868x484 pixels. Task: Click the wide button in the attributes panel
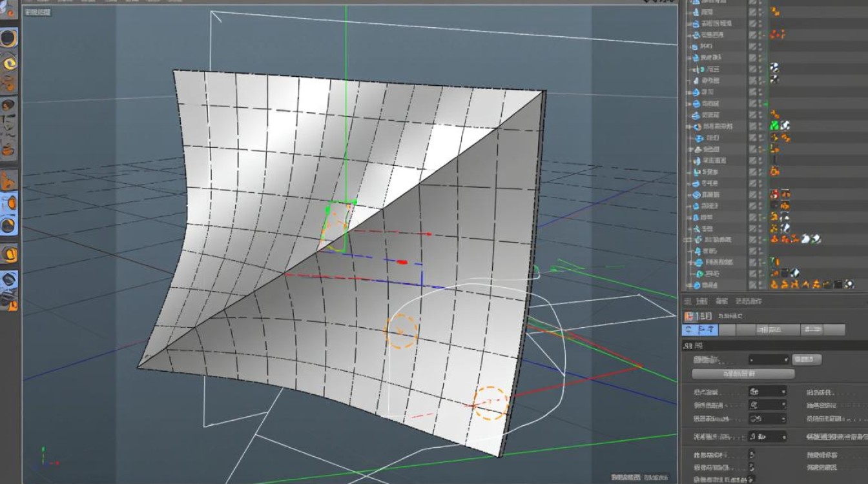[x=743, y=374]
